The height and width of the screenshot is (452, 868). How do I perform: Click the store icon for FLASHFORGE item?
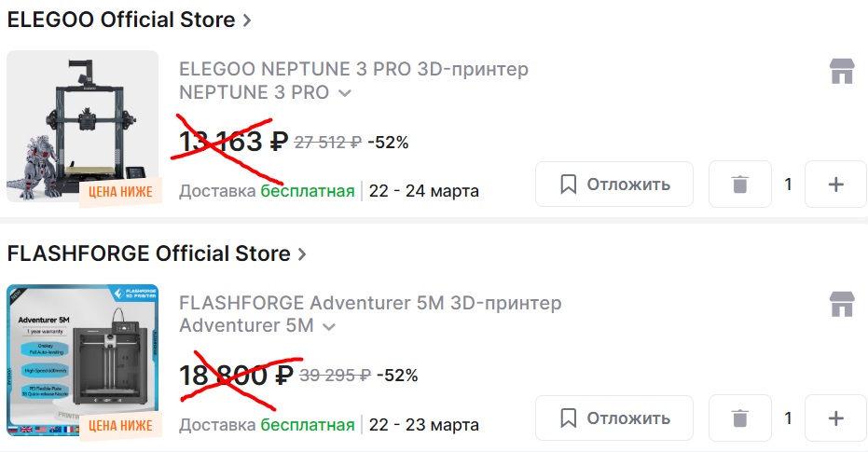(842, 305)
